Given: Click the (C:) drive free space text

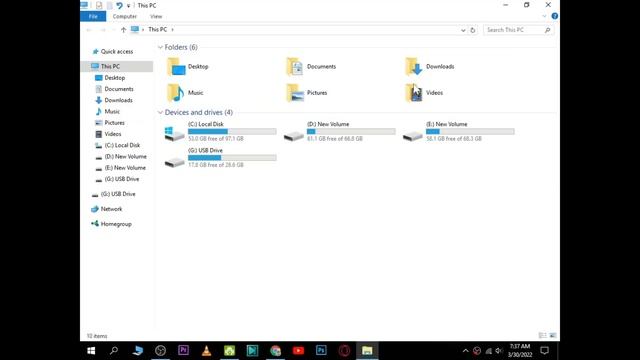Looking at the screenshot, I should (216, 139).
